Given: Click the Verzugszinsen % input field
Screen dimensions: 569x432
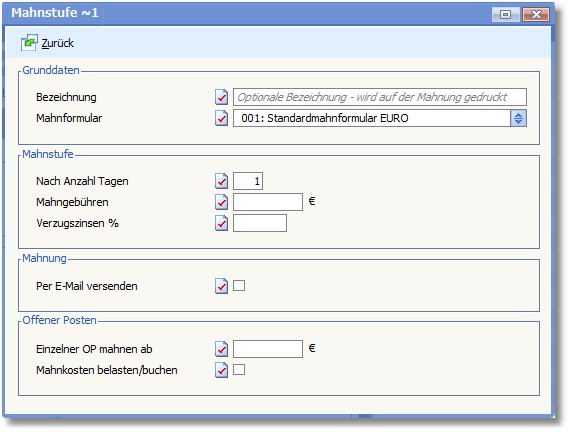Looking at the screenshot, I should pos(260,223).
